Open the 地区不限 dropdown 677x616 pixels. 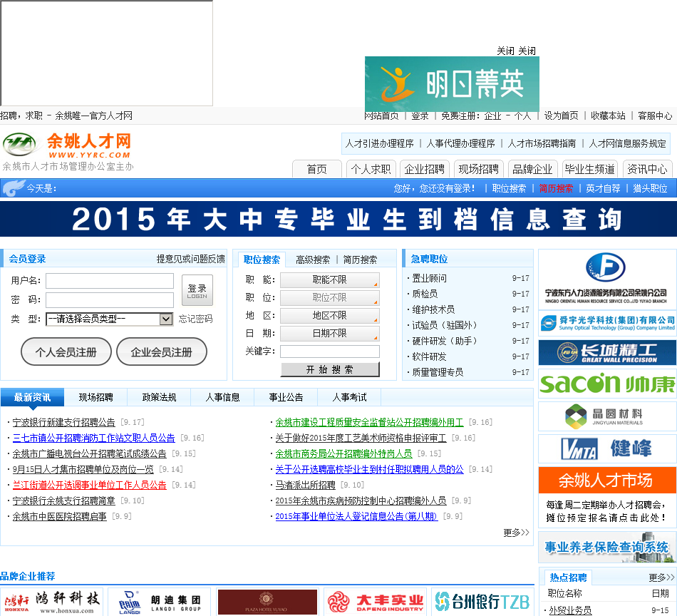(x=330, y=316)
